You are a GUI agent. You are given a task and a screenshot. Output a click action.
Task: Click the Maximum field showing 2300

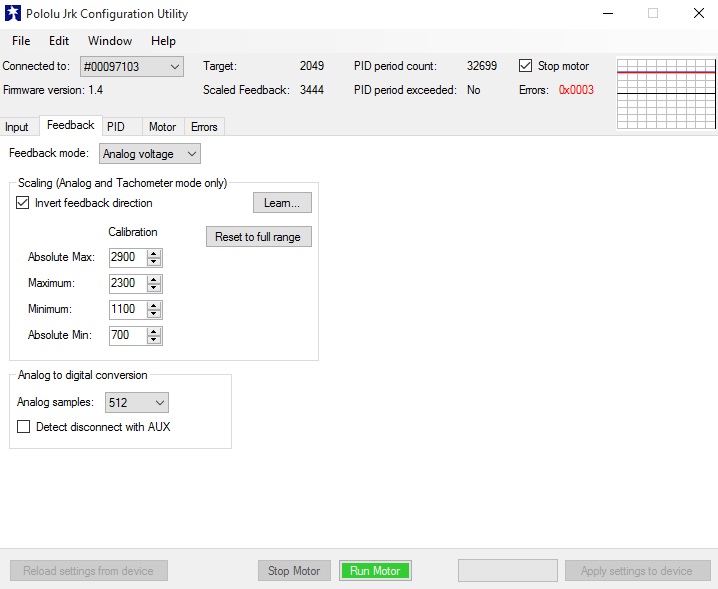(x=128, y=284)
